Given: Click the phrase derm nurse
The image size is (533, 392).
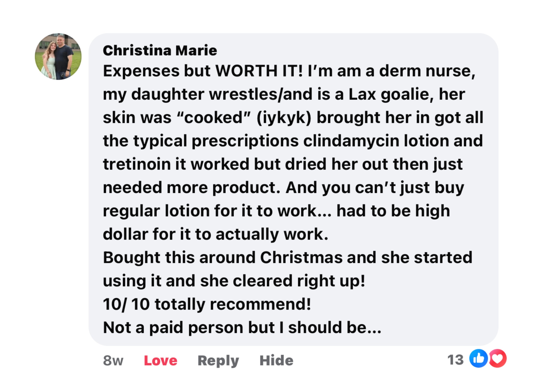Looking at the screenshot, I should click(427, 71).
